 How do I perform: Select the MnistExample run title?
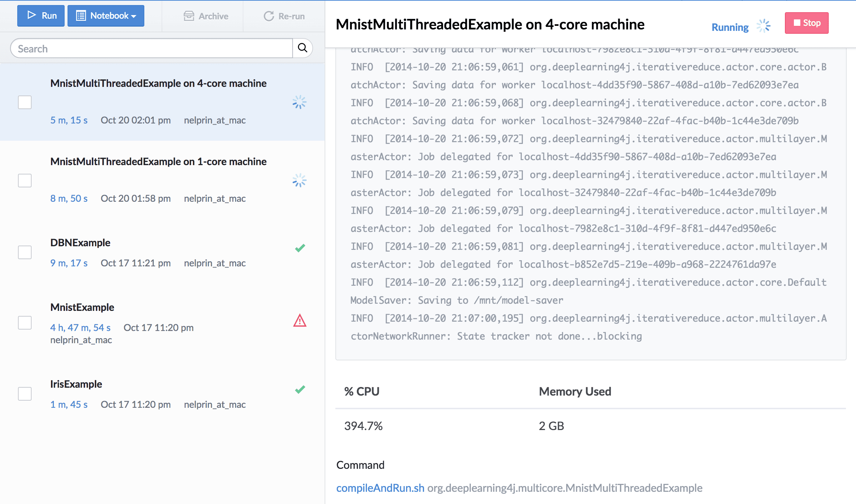(x=82, y=307)
